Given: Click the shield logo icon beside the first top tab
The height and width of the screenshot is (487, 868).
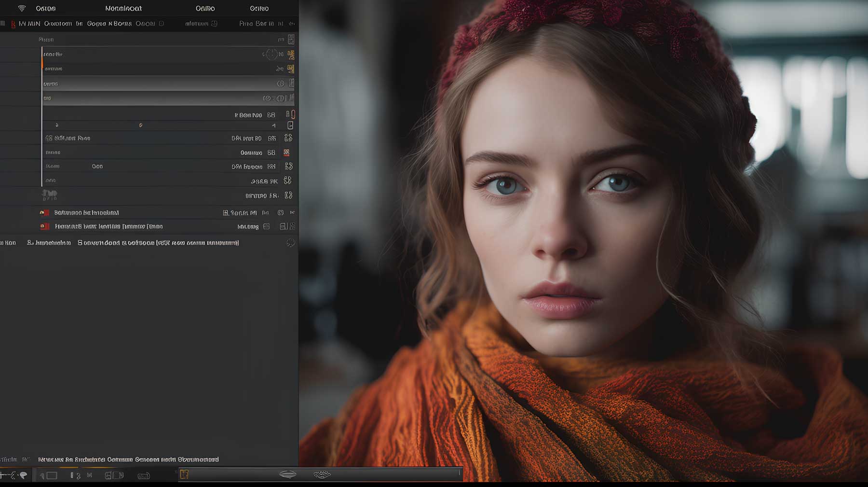Looking at the screenshot, I should [22, 8].
